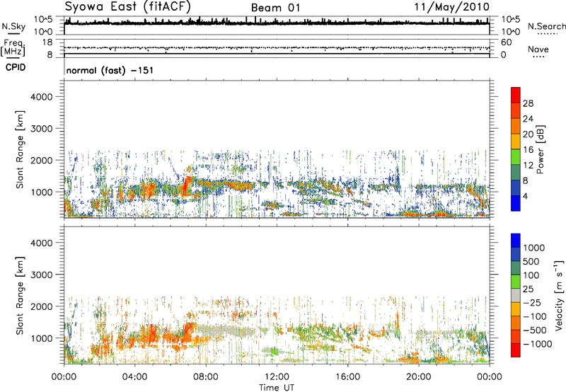Click the '-100' velocity colorbar value
This screenshot has width=566, height=392.
[534, 316]
